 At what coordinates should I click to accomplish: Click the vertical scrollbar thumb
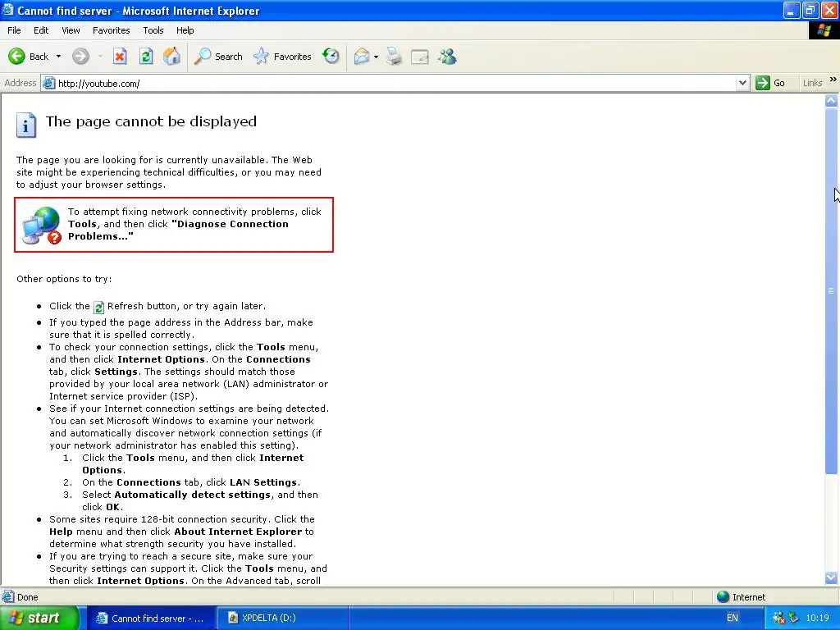point(831,291)
